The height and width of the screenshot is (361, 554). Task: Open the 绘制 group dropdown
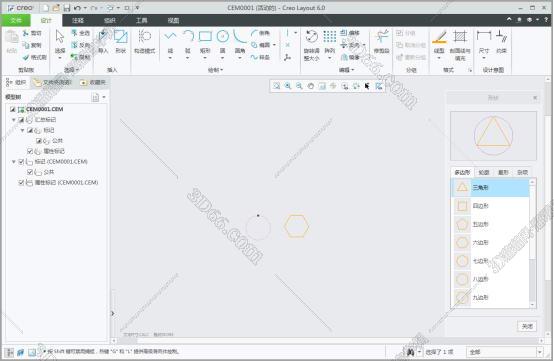click(216, 70)
